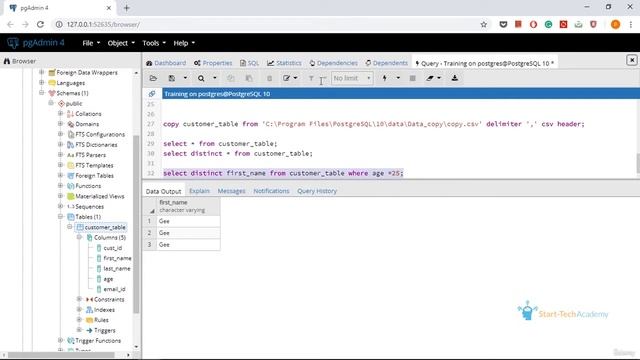The image size is (640, 360).
Task: Switch to the Statistics tab
Action: tap(284, 63)
